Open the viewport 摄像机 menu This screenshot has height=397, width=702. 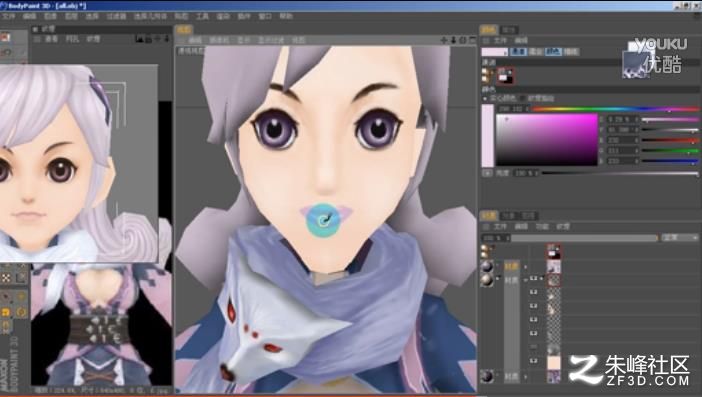(x=219, y=40)
